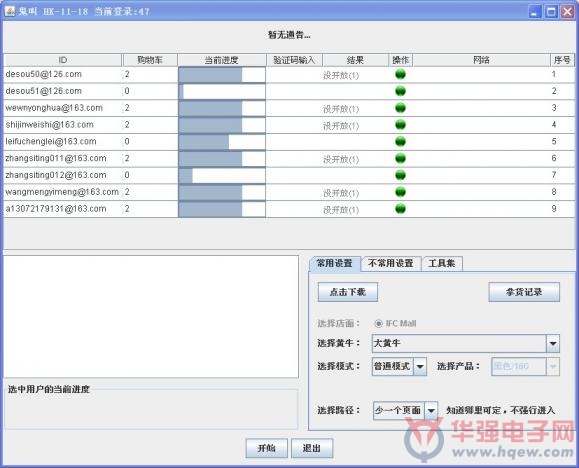Click the 点击下载 button
Viewport: 579px width, 468px height.
point(347,292)
